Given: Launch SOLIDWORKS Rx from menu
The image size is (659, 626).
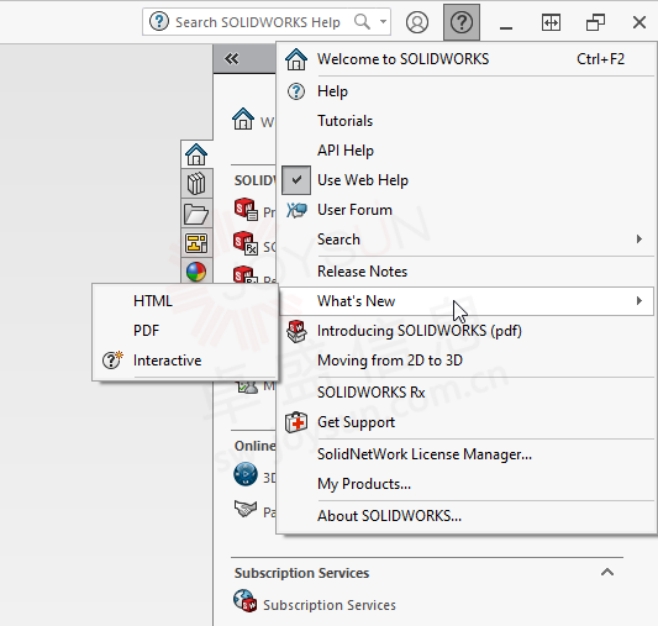Looking at the screenshot, I should pyautogui.click(x=467, y=392).
